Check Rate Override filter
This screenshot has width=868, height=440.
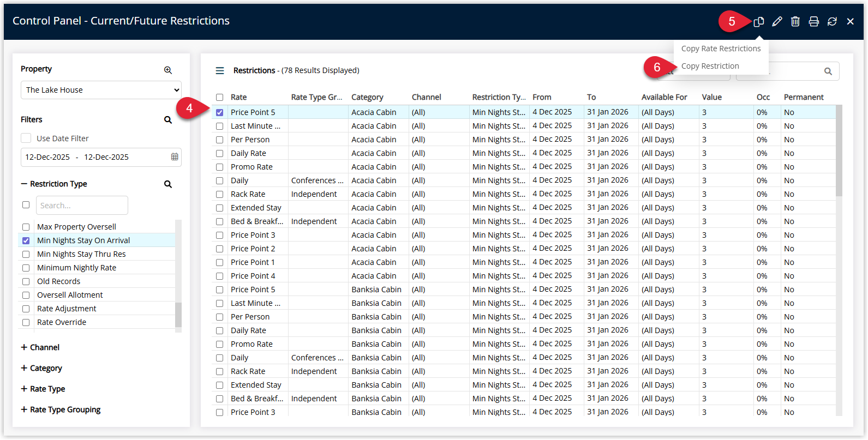click(26, 322)
